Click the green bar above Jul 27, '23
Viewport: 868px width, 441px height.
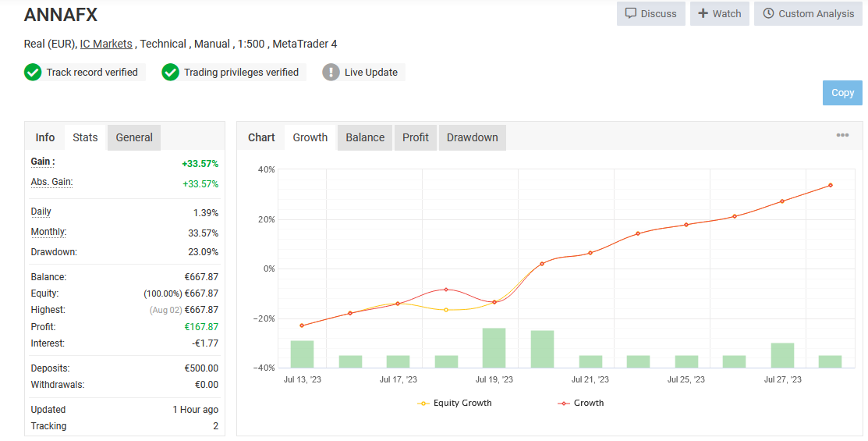782,355
